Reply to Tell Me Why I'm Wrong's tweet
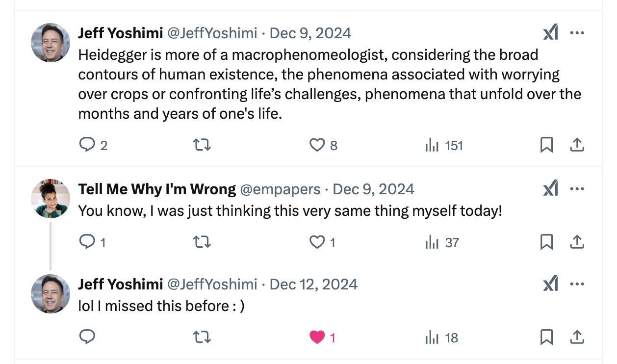 (87, 242)
